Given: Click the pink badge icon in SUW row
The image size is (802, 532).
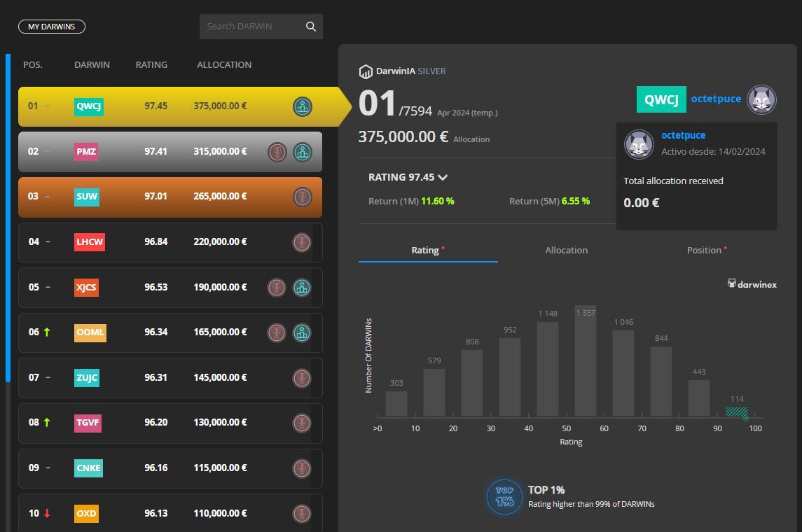Looking at the screenshot, I should pyautogui.click(x=302, y=197).
